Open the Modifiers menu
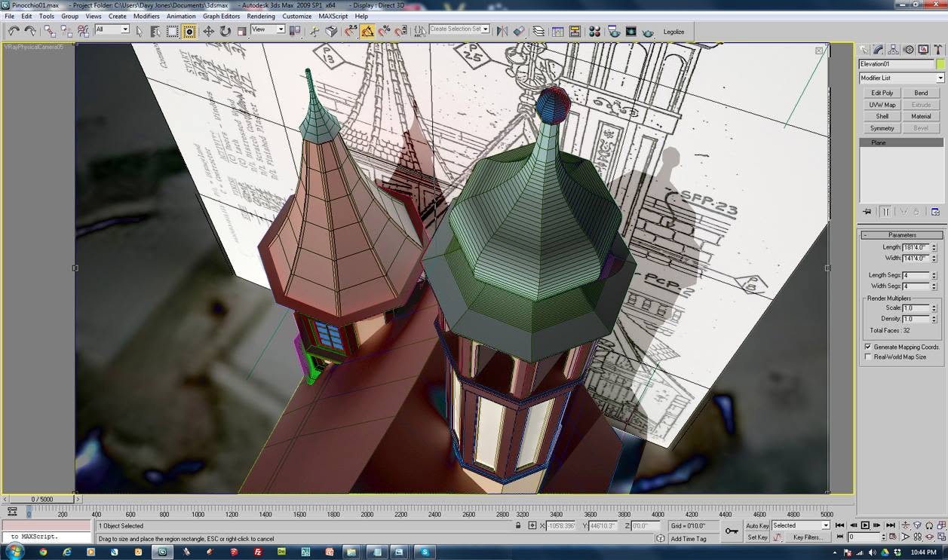This screenshot has height=560, width=948. pos(146,16)
